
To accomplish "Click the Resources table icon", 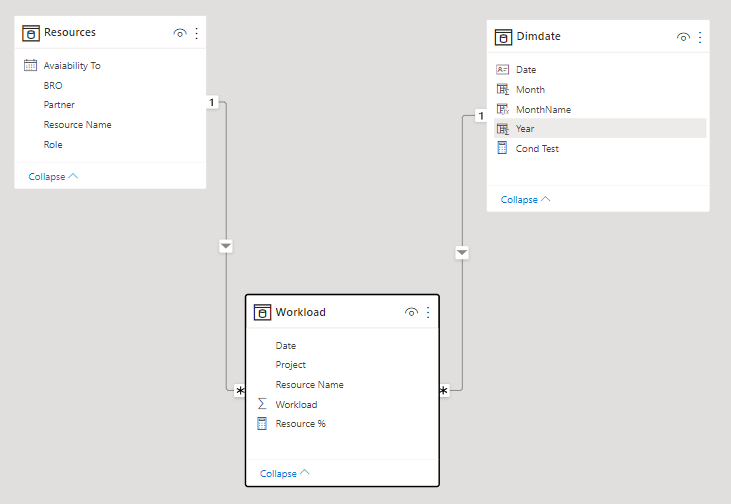I will tap(31, 34).
